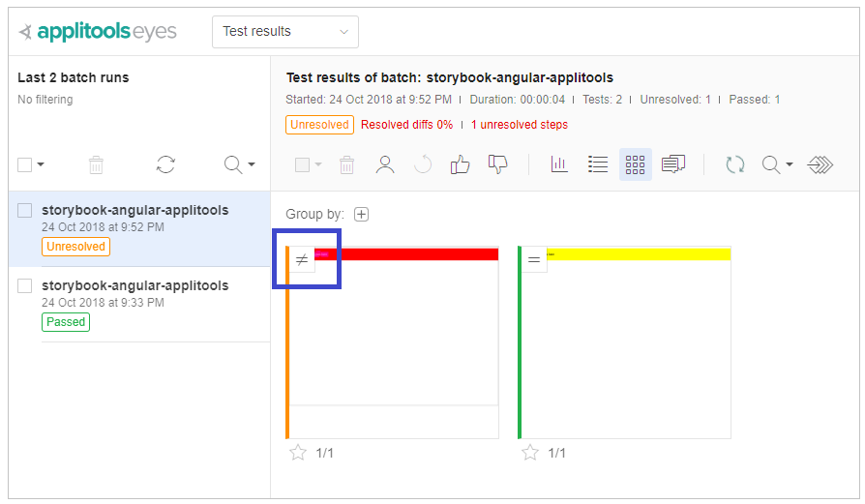Switch to bar chart statistics view
Viewport: 865px width, 504px height.
pyautogui.click(x=559, y=164)
